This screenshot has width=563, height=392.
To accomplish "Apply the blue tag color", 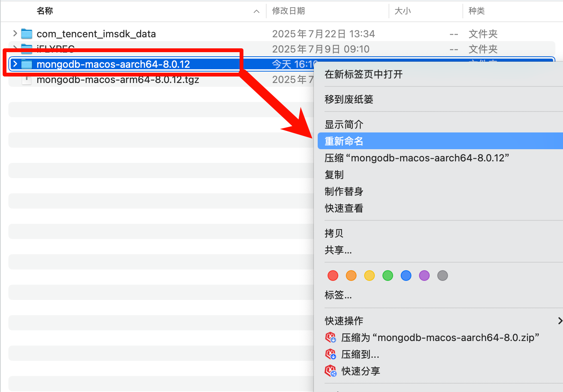I will point(406,276).
